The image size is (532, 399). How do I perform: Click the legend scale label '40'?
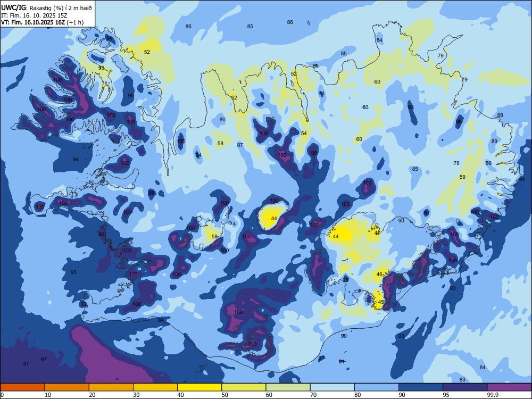180,395
